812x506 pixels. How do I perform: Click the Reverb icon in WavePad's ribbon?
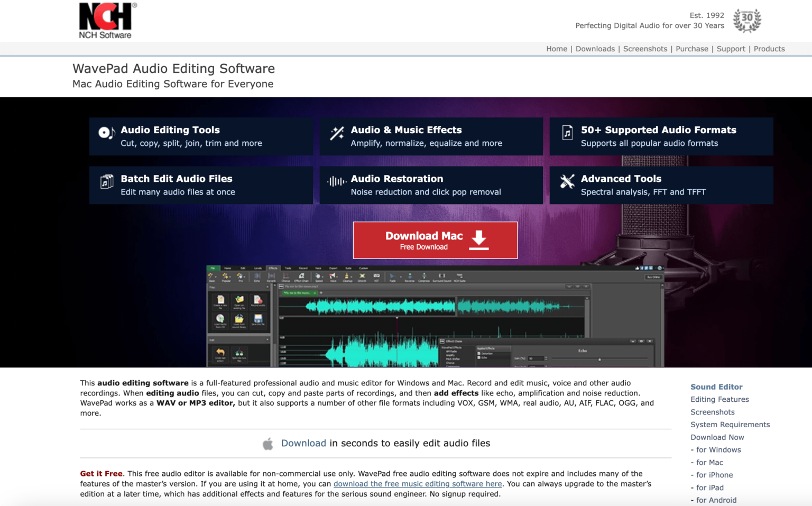pyautogui.click(x=272, y=276)
